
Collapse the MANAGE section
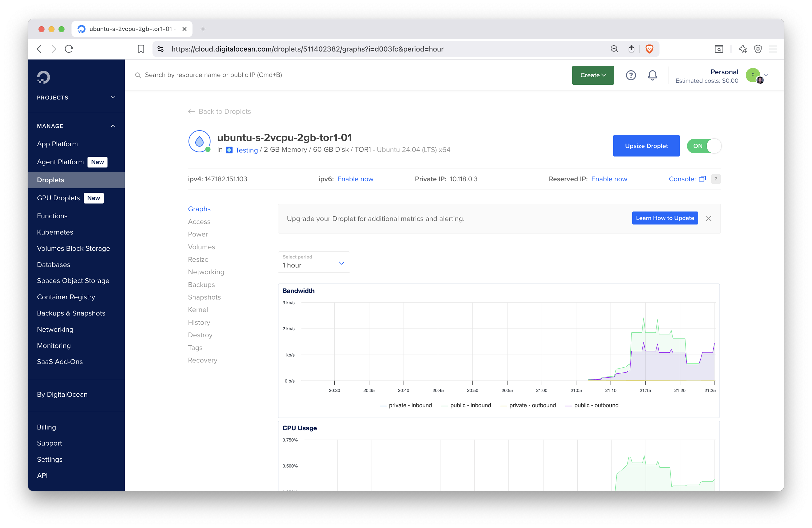tap(113, 126)
